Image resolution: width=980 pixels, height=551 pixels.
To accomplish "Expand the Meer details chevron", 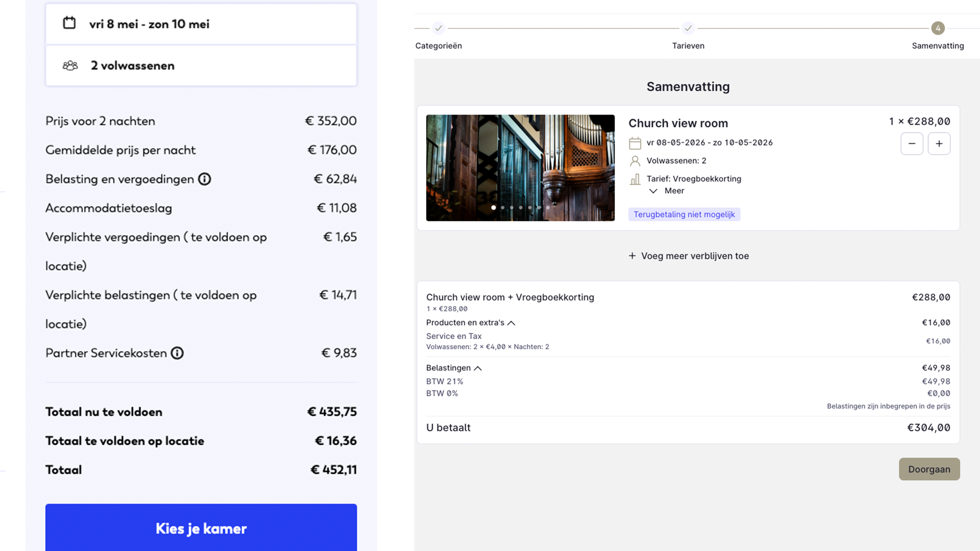I will 653,191.
